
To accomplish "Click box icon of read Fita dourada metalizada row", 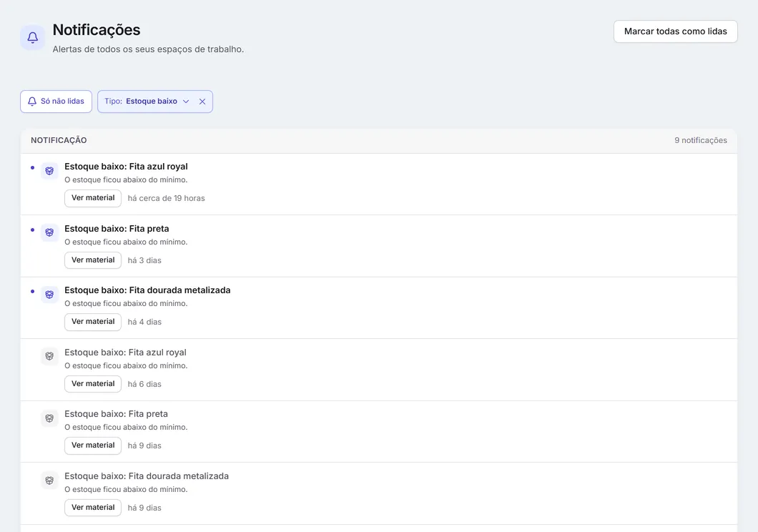I will pyautogui.click(x=49, y=481).
